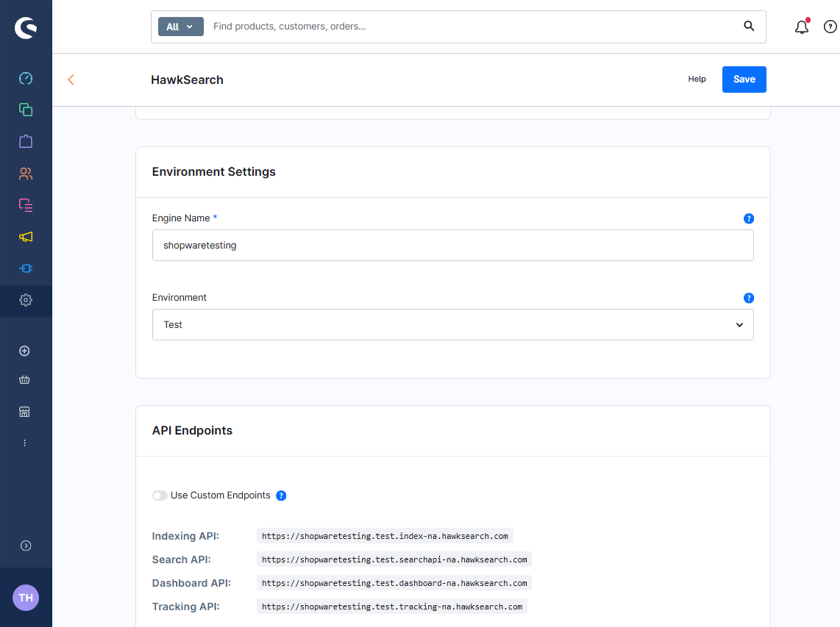The width and height of the screenshot is (840, 627).
Task: Click the Search API URL
Action: click(394, 560)
